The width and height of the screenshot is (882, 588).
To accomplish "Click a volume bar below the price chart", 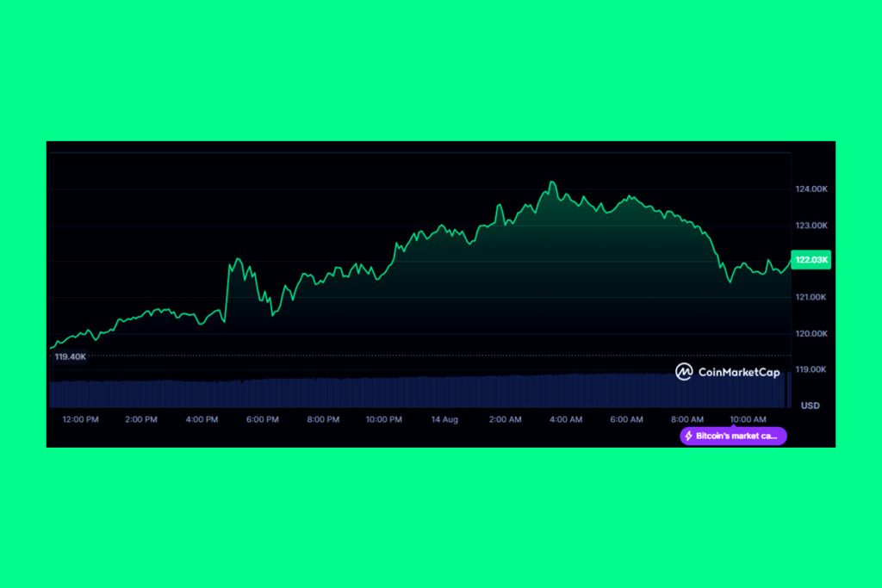I will click(x=345, y=392).
